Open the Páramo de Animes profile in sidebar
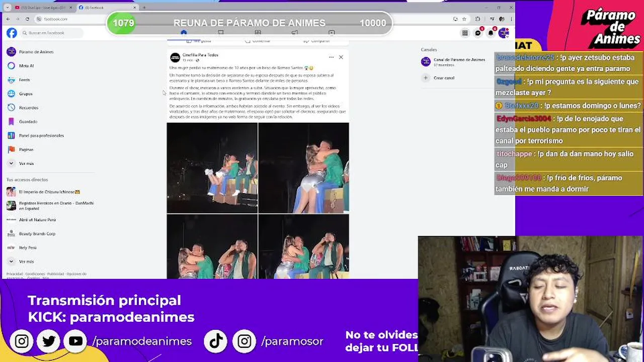 point(30,52)
